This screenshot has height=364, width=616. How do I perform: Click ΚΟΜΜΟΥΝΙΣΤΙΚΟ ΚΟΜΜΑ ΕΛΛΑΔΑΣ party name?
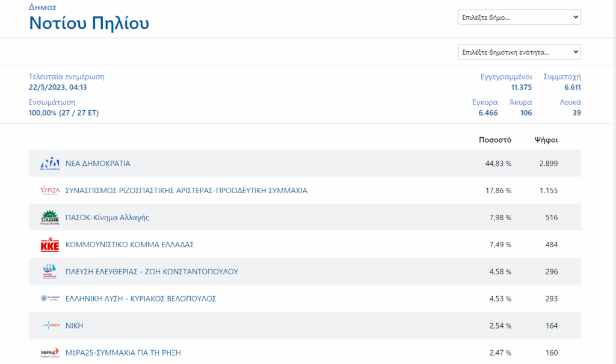pos(129,245)
